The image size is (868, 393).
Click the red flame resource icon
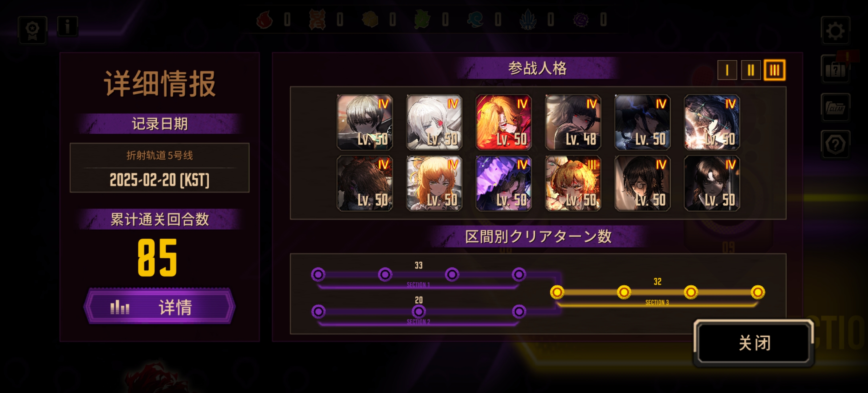pos(265,19)
